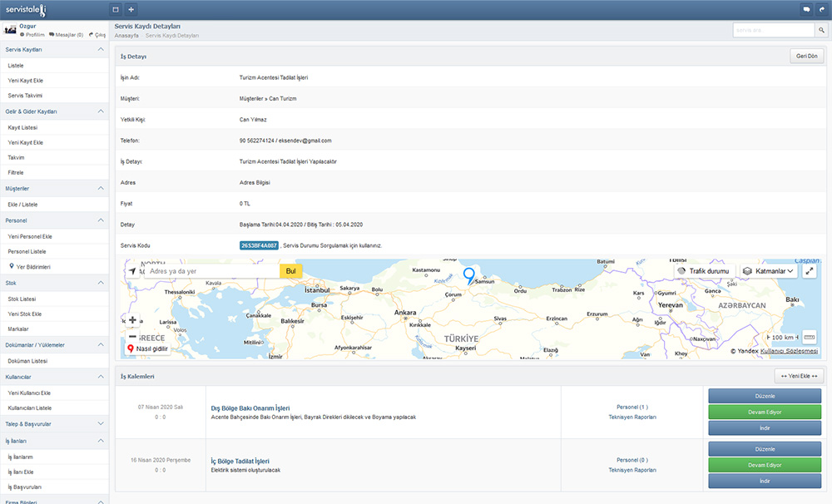Image resolution: width=832 pixels, height=504 pixels.
Task: Open the Dış Bölge Bakı Onarım İşleri link
Action: click(250, 408)
